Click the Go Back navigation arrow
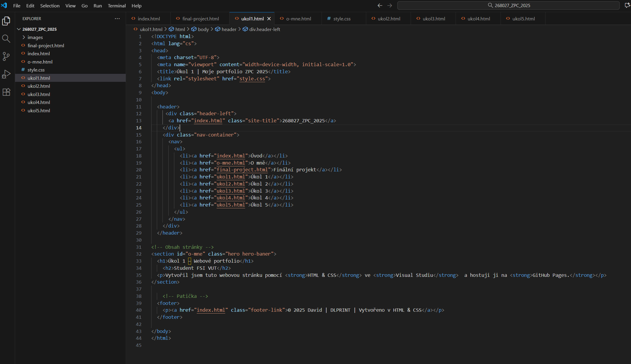The width and height of the screenshot is (631, 364). point(380,6)
